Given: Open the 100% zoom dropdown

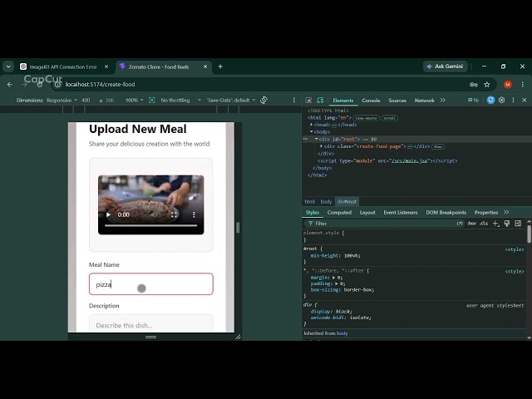Looking at the screenshot, I should click(x=135, y=100).
